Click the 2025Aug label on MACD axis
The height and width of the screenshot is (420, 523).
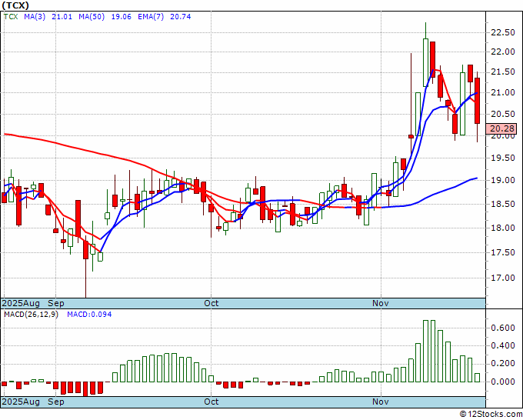click(x=21, y=402)
